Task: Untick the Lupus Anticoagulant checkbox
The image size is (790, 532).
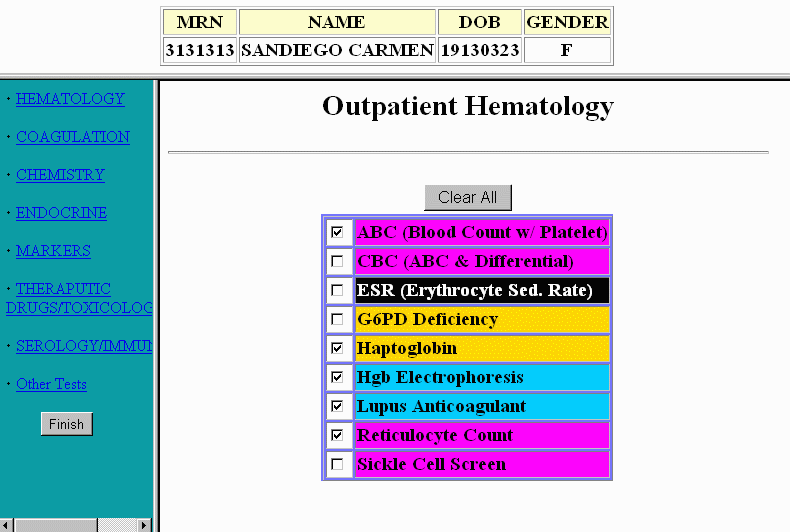Action: coord(337,406)
